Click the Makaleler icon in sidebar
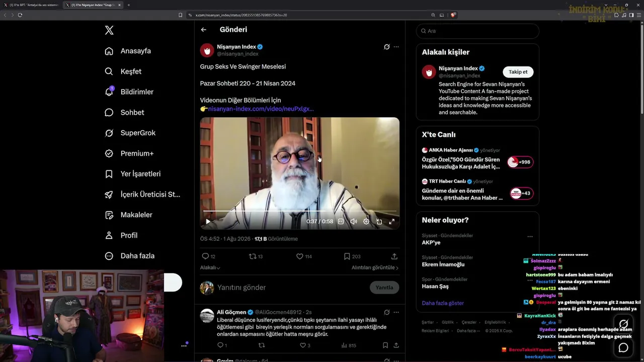The image size is (644, 362). [x=109, y=215]
